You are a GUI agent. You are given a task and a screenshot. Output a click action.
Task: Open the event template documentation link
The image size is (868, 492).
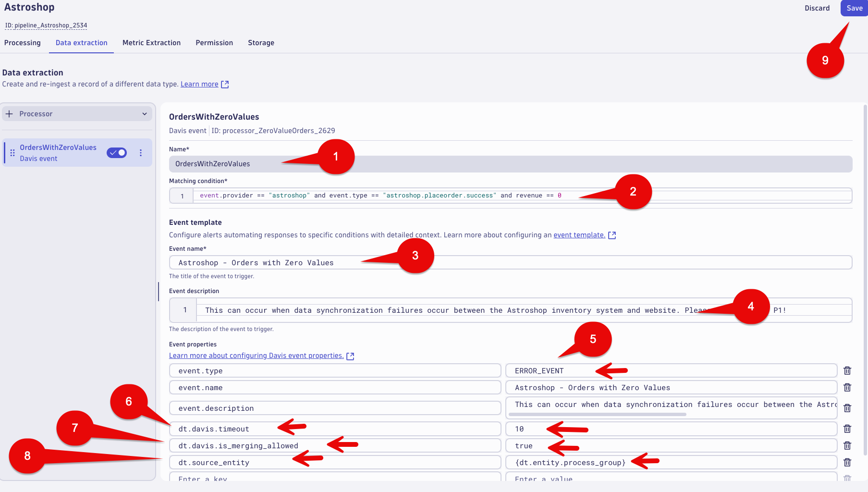[x=579, y=235]
